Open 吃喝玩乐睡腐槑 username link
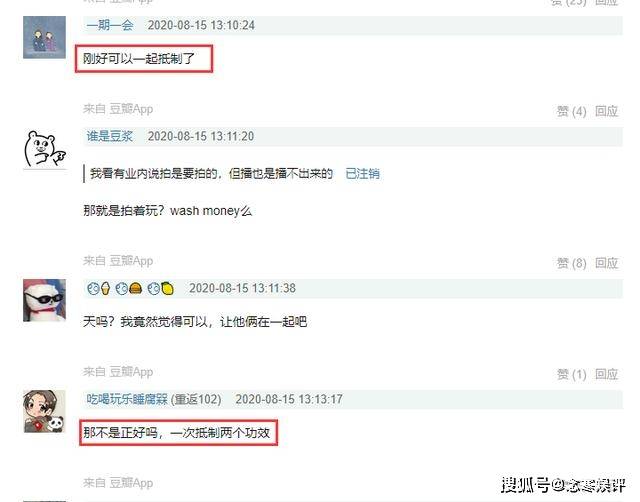 coord(127,399)
